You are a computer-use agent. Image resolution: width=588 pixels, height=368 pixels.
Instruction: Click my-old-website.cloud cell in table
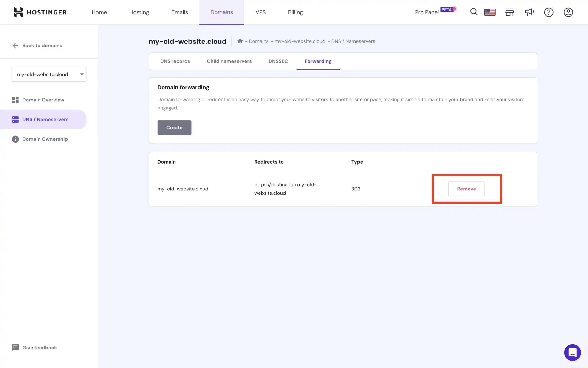(x=183, y=189)
